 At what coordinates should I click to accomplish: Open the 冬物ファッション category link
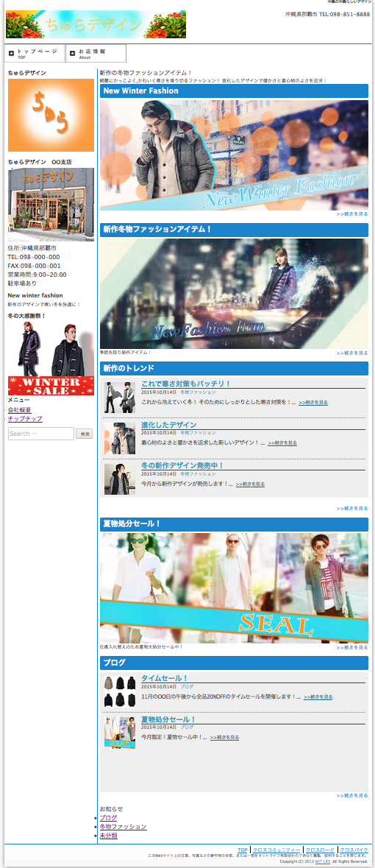[124, 827]
